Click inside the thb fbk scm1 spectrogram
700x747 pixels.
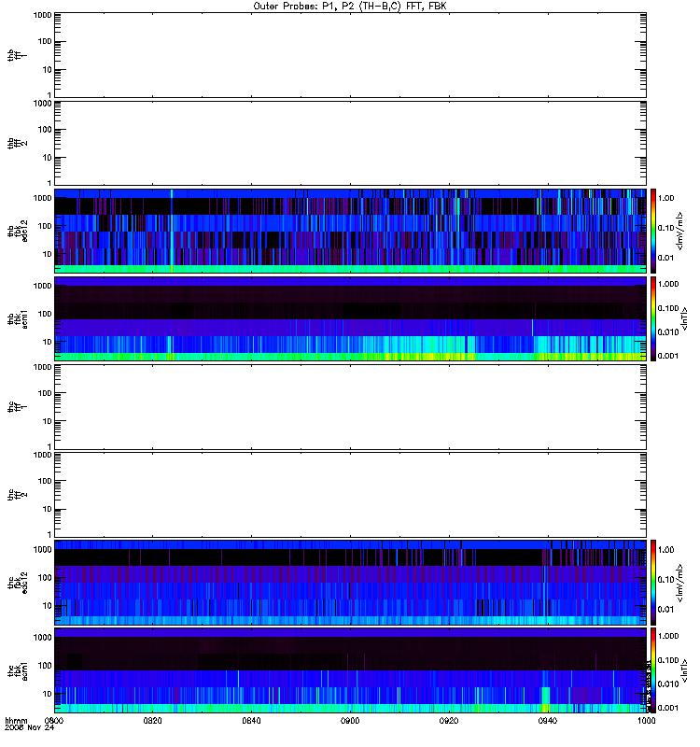[350, 318]
